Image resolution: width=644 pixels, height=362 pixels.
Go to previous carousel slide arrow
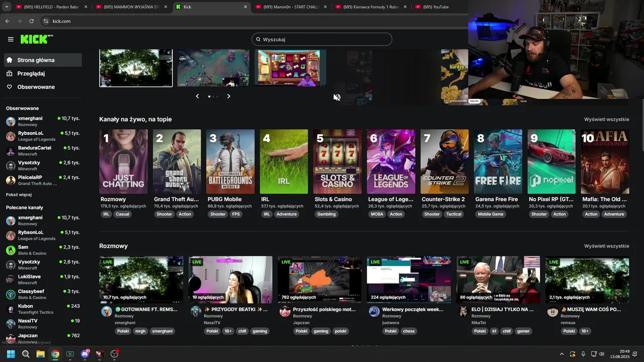[197, 96]
